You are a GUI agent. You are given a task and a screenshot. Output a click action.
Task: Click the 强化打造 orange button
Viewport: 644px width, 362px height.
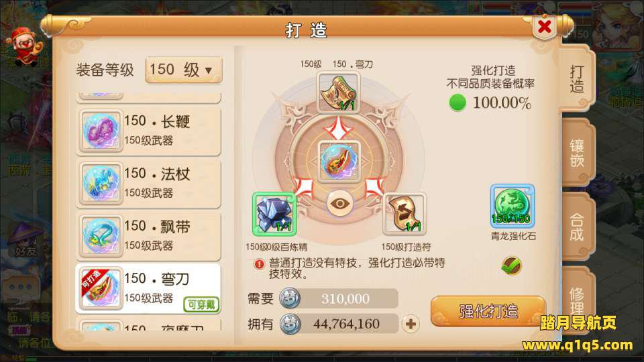(488, 311)
